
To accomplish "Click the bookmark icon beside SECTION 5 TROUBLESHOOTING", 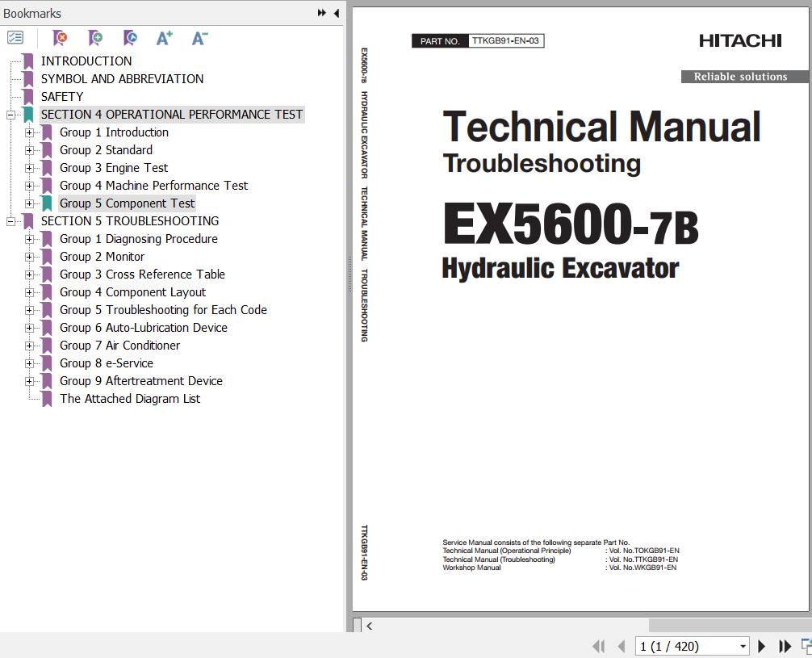I will tap(28, 221).
